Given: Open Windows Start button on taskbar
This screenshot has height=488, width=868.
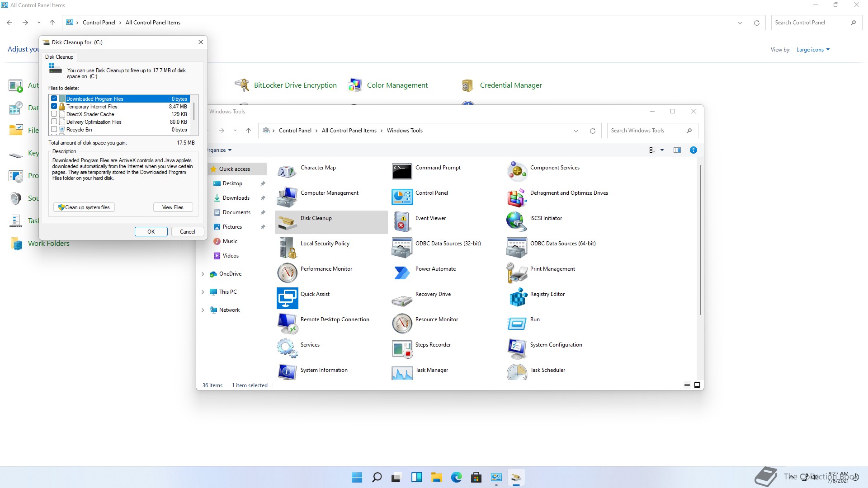Looking at the screenshot, I should coord(357,477).
